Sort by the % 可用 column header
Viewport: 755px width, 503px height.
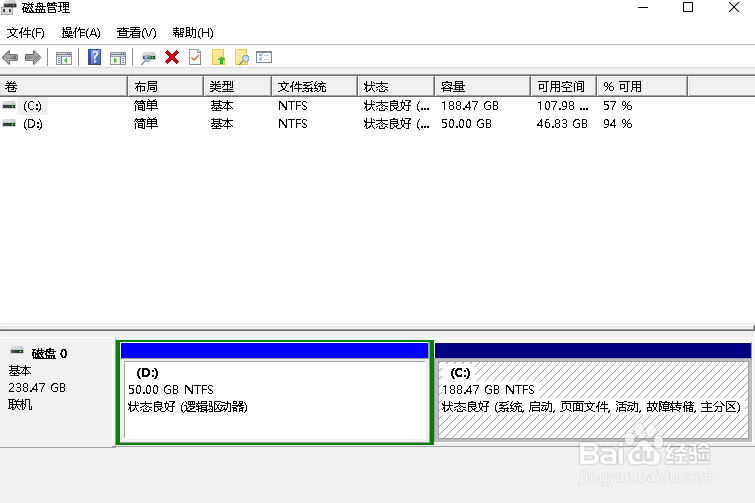pyautogui.click(x=642, y=87)
